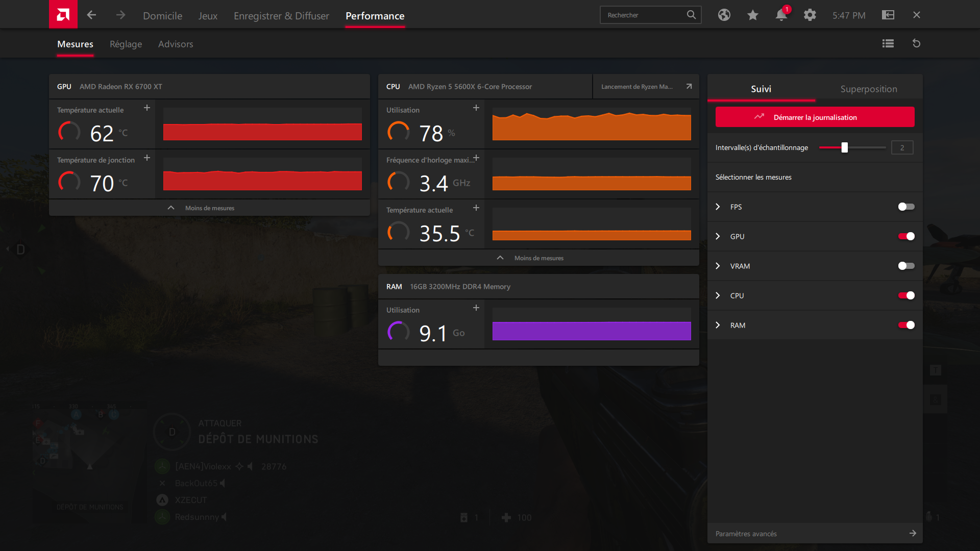This screenshot has width=980, height=551.
Task: Open Enregistrer & Diffuser tab
Action: 281,16
